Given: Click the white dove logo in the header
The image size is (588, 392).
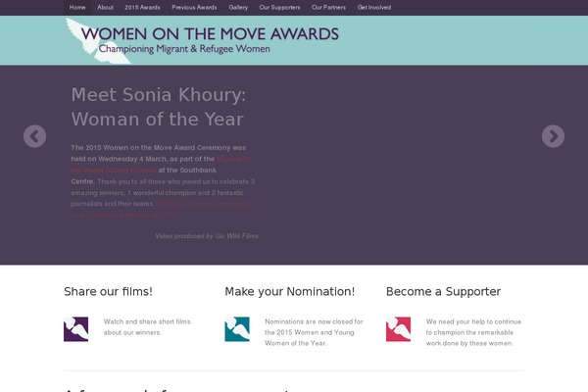Looking at the screenshot, I should (96, 41).
